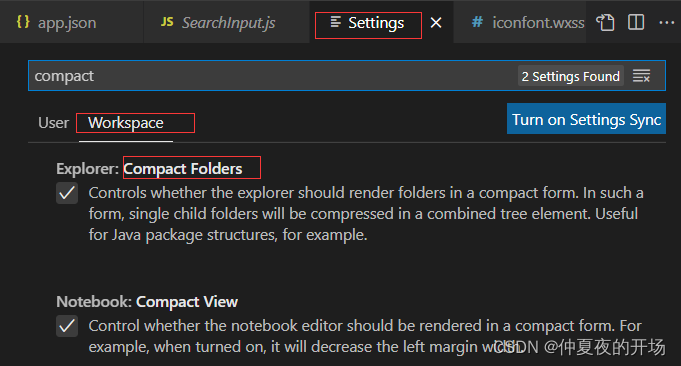Click the 2 Settings Found badge
The width and height of the screenshot is (681, 366).
(x=571, y=76)
